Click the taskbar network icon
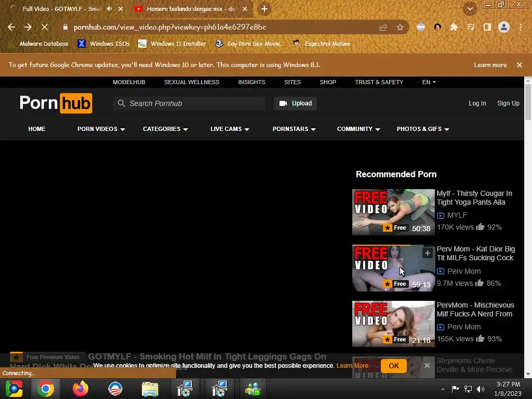 [468, 389]
